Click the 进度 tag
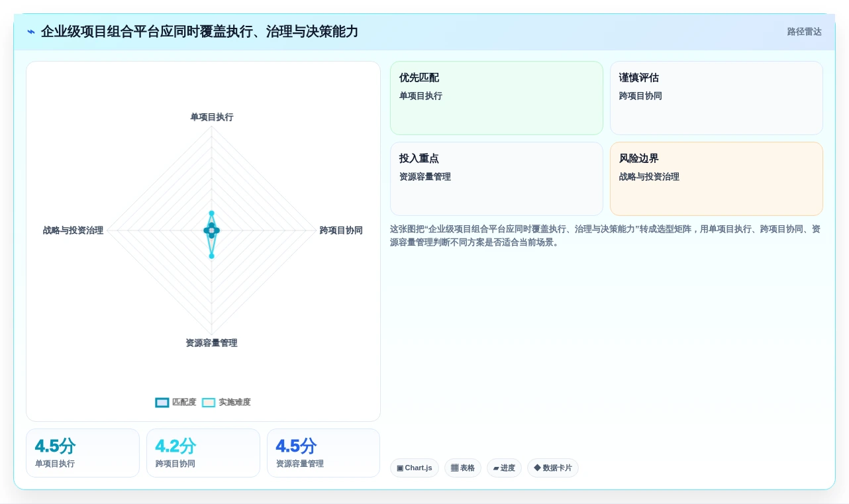The image size is (849, 504). tap(504, 468)
